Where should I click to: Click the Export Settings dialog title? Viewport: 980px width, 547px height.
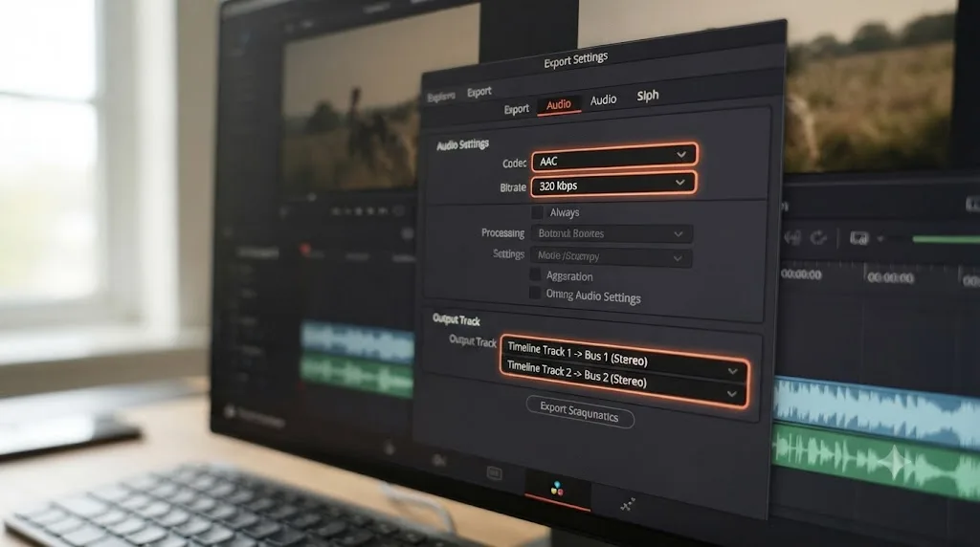pos(575,60)
